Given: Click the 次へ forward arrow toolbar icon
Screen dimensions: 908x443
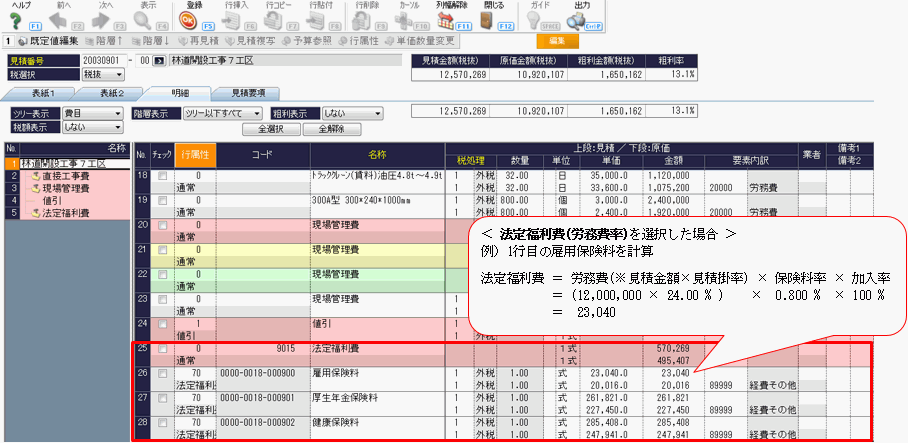Looking at the screenshot, I should 101,20.
